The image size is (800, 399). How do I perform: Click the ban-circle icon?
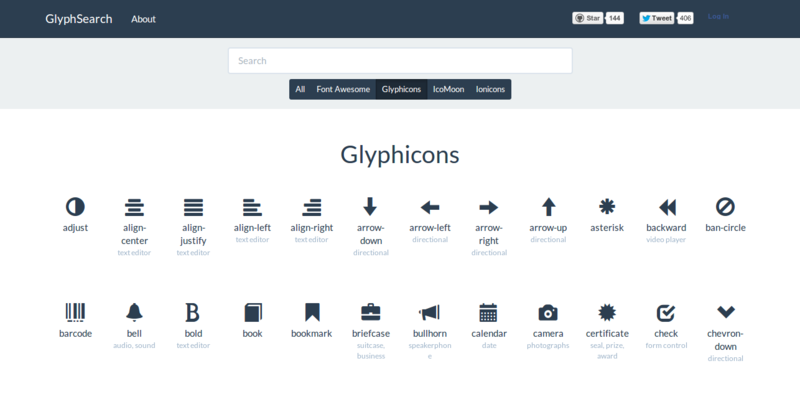tap(725, 207)
